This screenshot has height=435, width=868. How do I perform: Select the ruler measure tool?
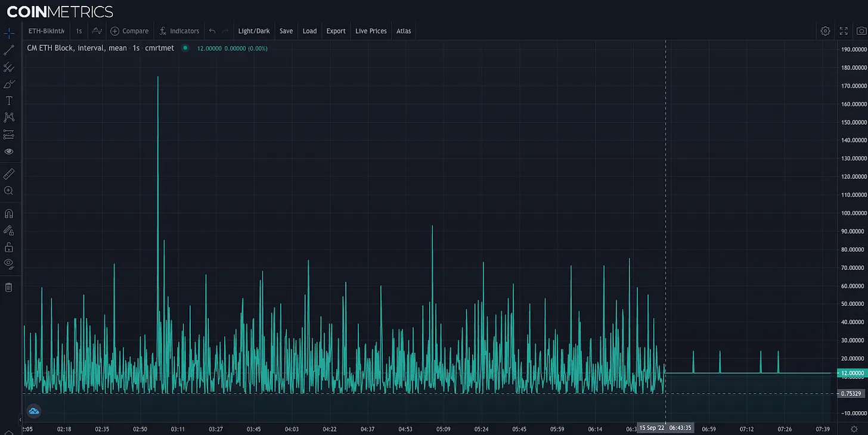(x=9, y=174)
